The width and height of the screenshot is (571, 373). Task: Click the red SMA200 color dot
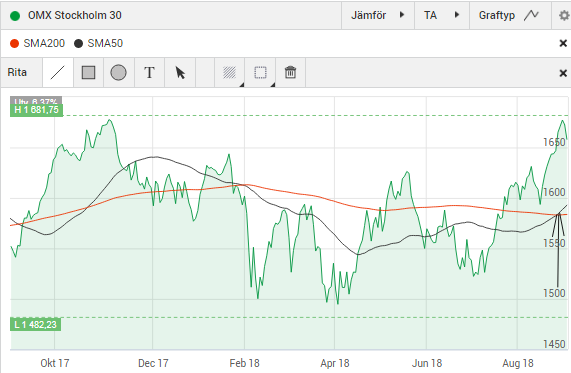(x=15, y=43)
